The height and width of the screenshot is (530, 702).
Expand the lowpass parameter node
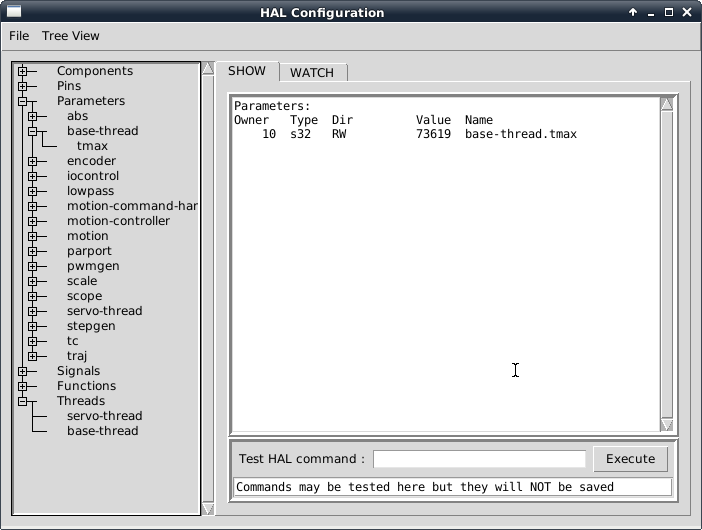click(32, 191)
